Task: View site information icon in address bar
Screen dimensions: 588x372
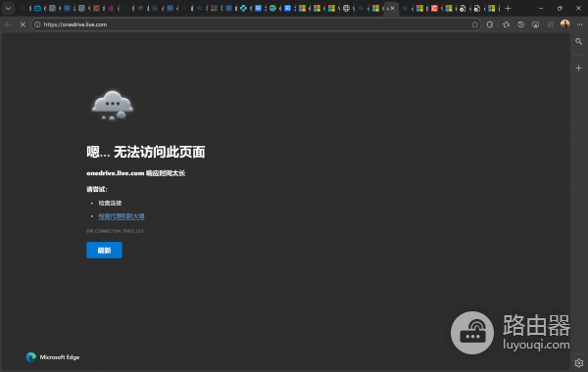Action: (x=37, y=24)
